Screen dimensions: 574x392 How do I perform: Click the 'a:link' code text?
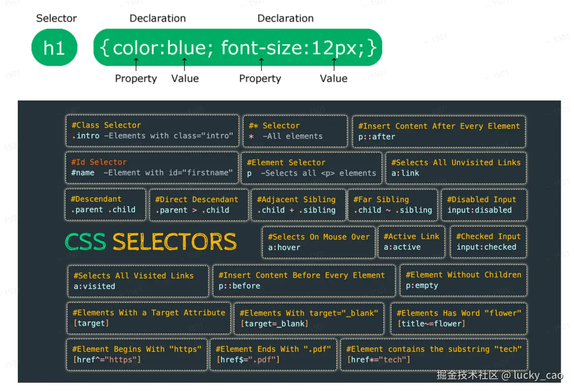405,173
